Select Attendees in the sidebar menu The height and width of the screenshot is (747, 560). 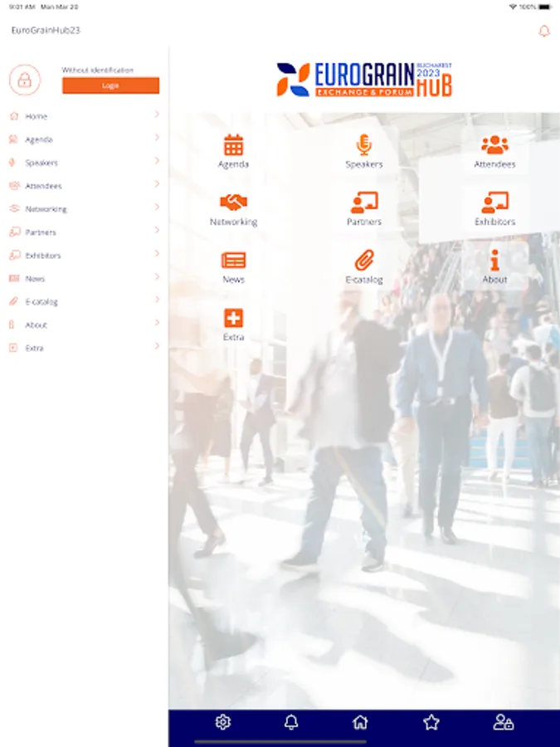[x=85, y=185]
